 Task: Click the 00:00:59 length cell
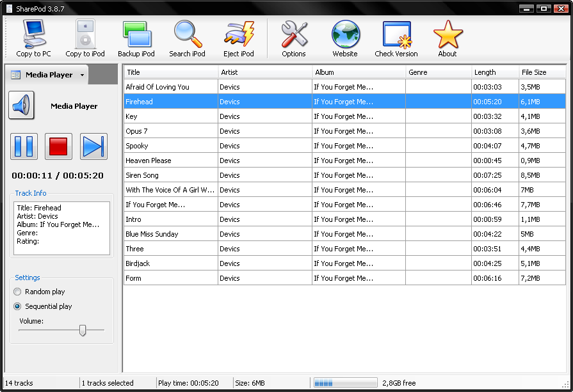[495, 219]
